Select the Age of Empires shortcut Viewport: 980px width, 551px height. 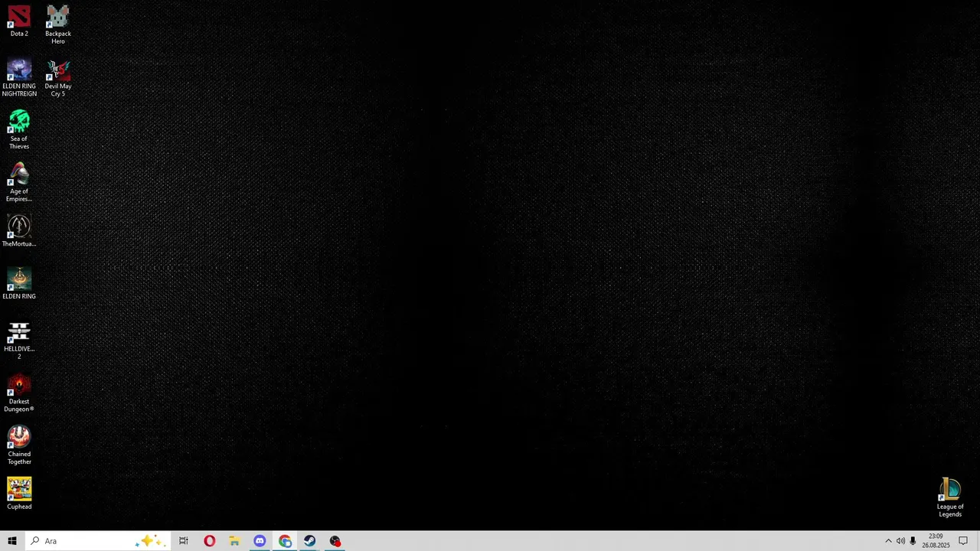pyautogui.click(x=19, y=183)
